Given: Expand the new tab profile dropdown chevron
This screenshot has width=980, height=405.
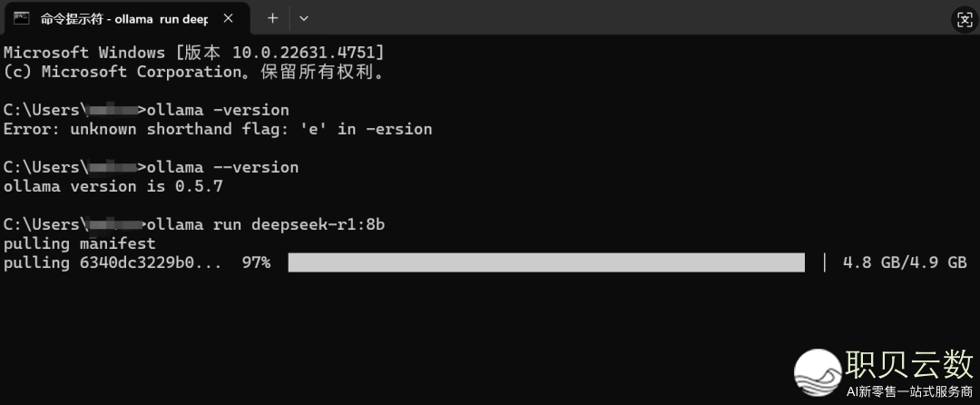Looking at the screenshot, I should click(304, 18).
